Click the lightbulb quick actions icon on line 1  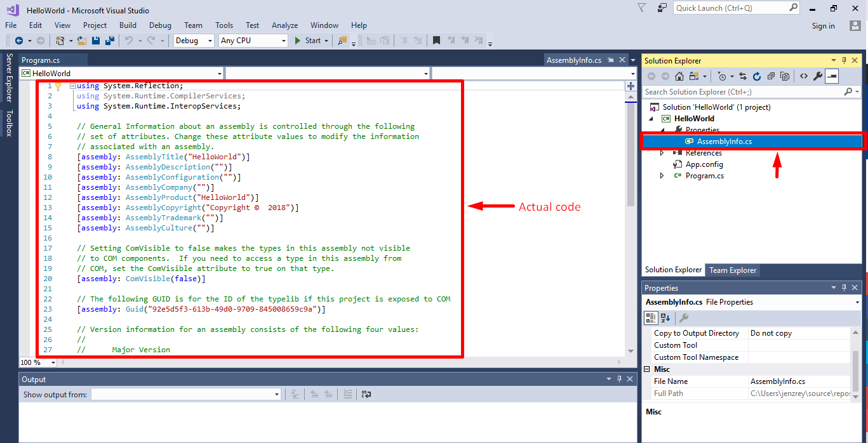(58, 86)
